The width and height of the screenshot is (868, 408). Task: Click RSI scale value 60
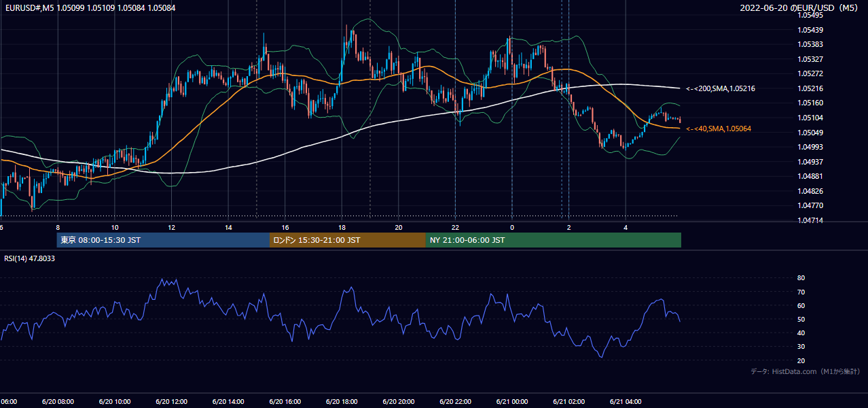[801, 305]
